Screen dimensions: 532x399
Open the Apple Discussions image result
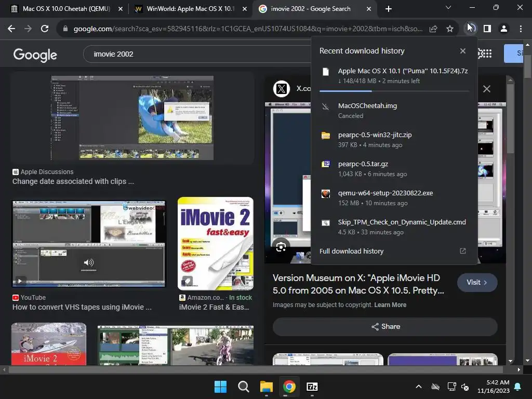tap(132, 117)
